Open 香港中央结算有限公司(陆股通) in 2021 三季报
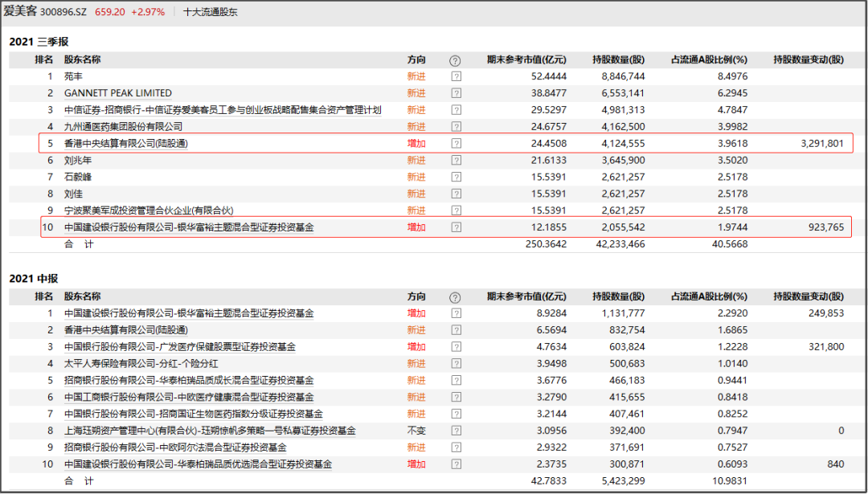Viewport: 868px width, 494px height. (x=126, y=144)
